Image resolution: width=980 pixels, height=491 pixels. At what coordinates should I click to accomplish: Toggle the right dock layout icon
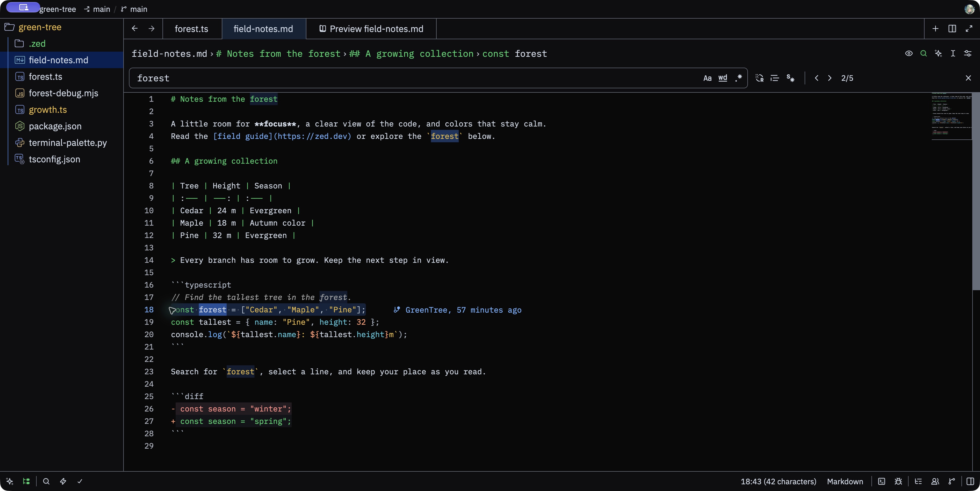click(x=970, y=481)
